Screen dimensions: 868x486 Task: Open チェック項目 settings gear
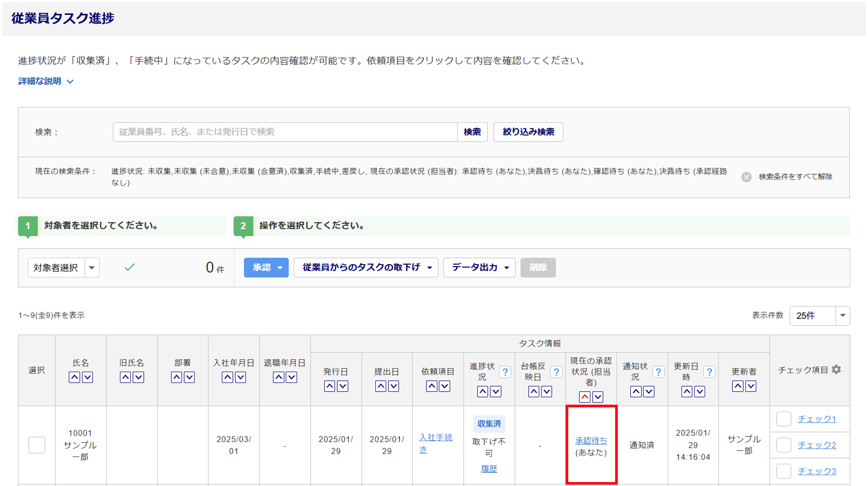pyautogui.click(x=837, y=369)
